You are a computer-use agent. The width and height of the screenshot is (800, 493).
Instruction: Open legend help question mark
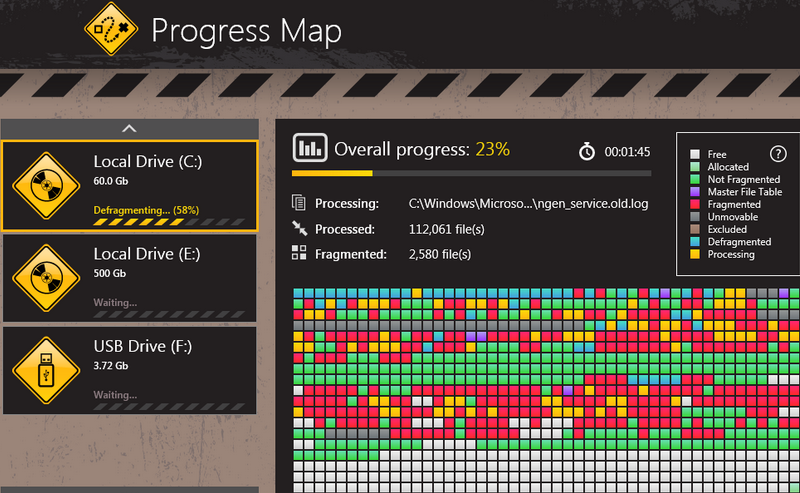(777, 153)
